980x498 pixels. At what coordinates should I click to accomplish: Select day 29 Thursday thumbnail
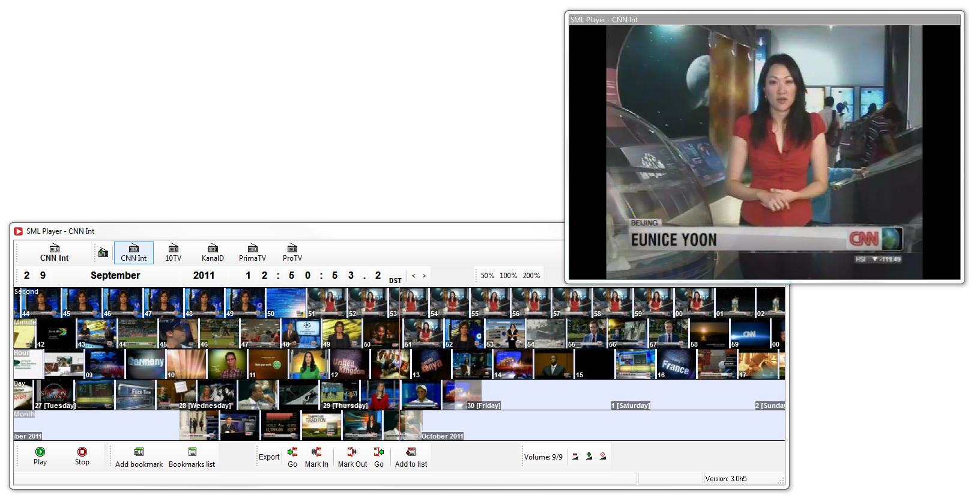click(341, 395)
